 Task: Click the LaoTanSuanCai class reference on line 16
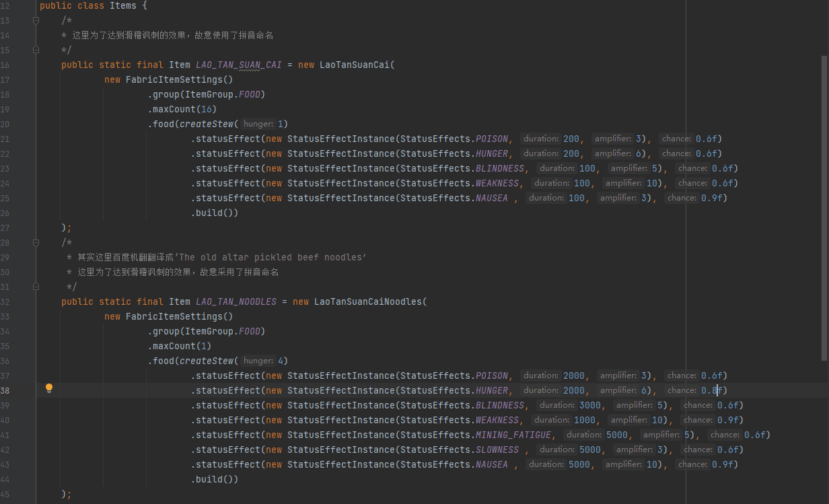354,65
